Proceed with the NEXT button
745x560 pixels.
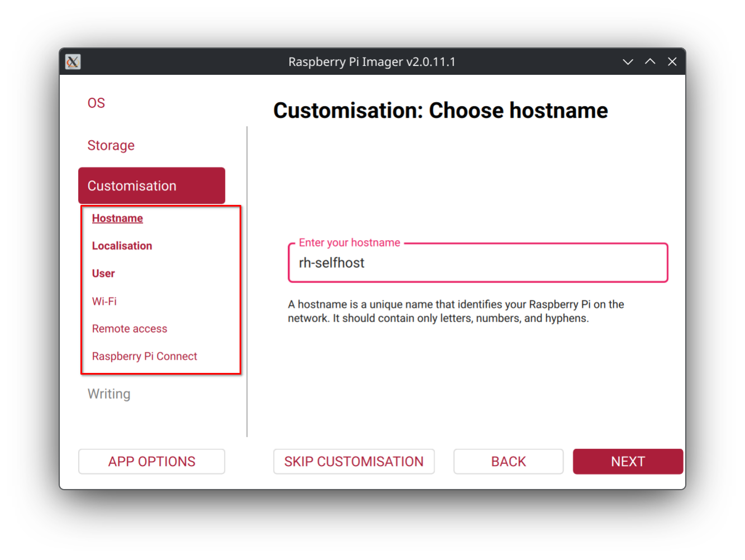pyautogui.click(x=628, y=462)
